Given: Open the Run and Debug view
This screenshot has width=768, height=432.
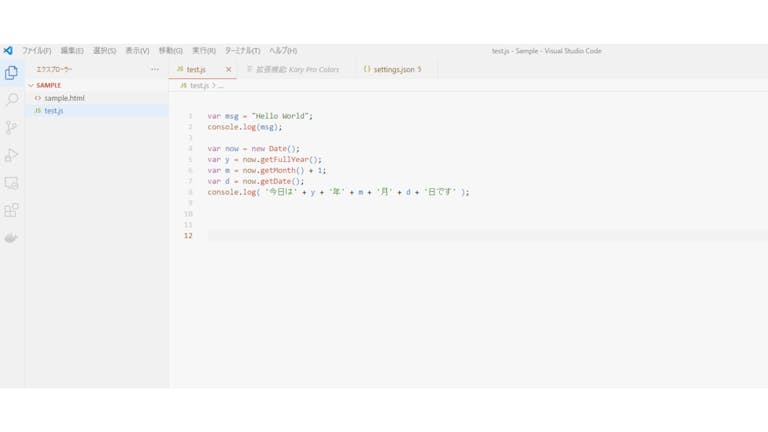Looking at the screenshot, I should tap(11, 155).
